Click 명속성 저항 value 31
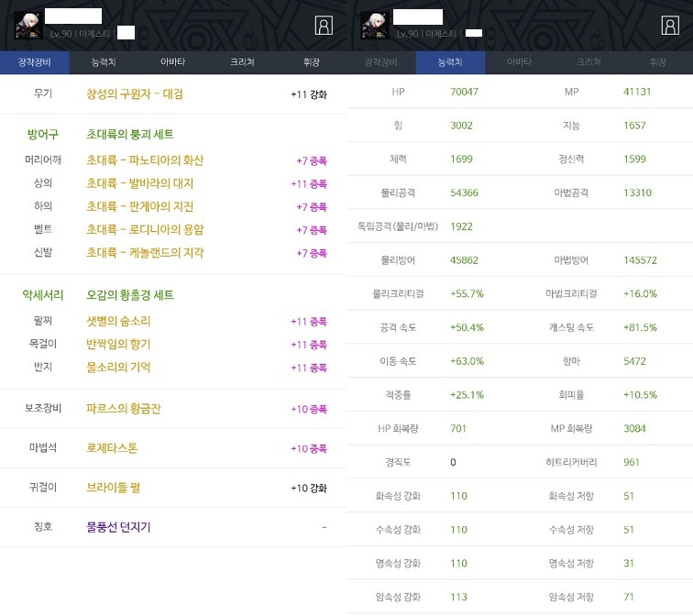Image resolution: width=693 pixels, height=616 pixels. point(629,564)
